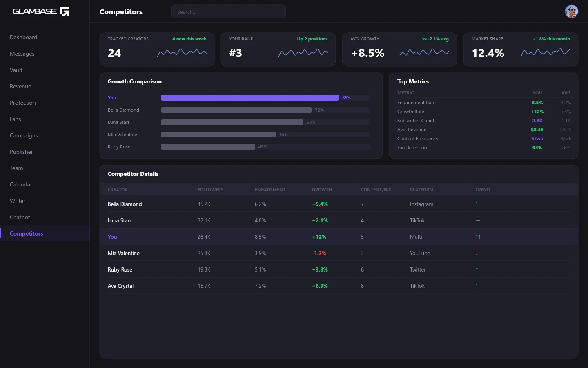Open Dashboard from the sidebar
The image size is (588, 368).
point(24,37)
